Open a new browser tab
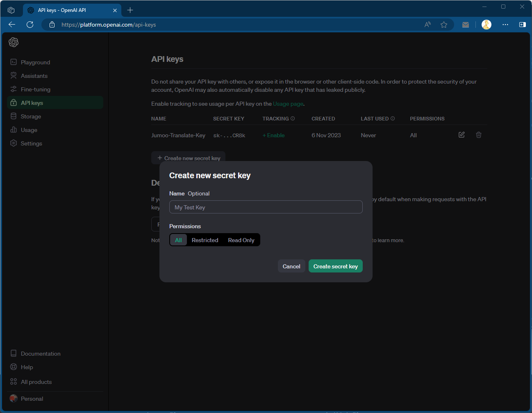 [130, 10]
